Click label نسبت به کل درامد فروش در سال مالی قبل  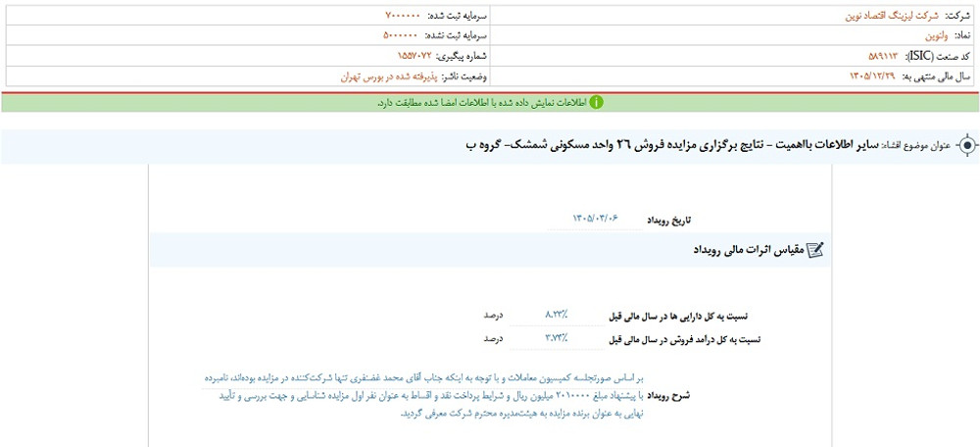(x=684, y=339)
